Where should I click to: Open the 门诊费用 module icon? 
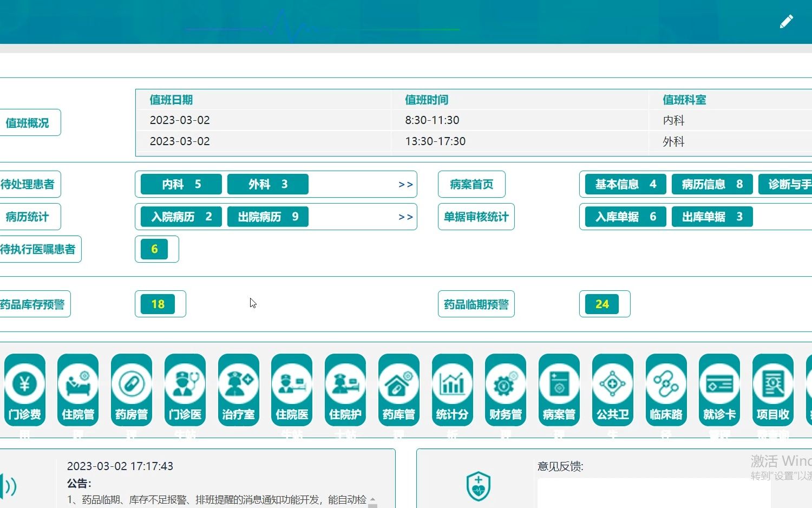pos(25,389)
